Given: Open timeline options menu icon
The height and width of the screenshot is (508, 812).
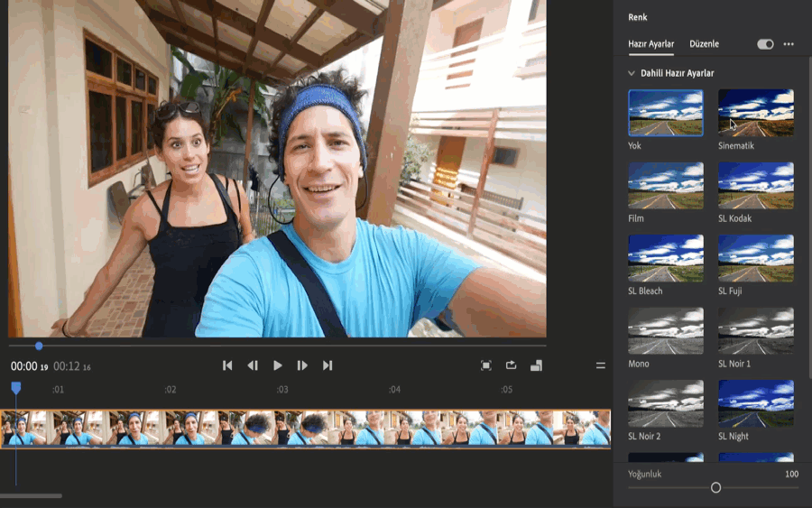Looking at the screenshot, I should [601, 365].
